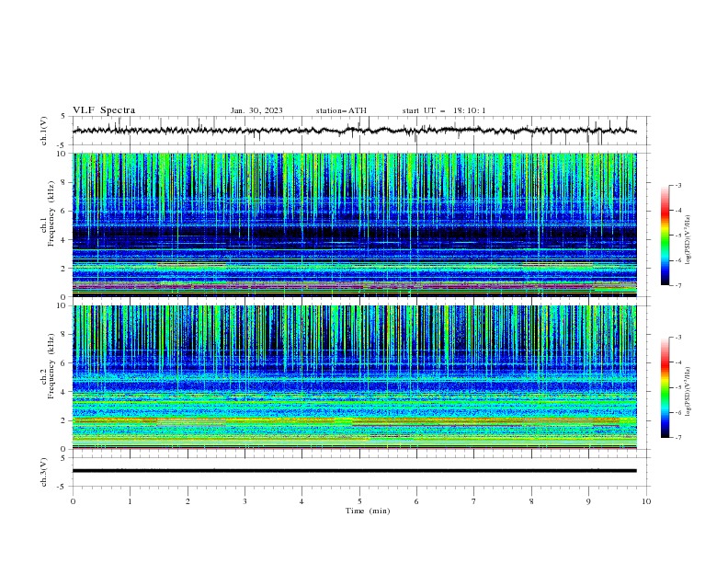Click the '-3' tick on ch.1 color bar
728x563 pixels.
click(678, 185)
